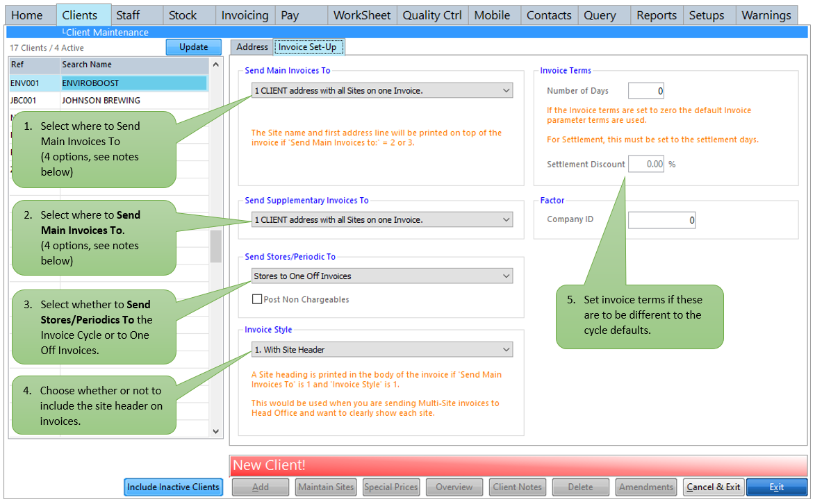Image resolution: width=815 pixels, height=504 pixels.
Task: Open the Warnings section
Action: 766,15
